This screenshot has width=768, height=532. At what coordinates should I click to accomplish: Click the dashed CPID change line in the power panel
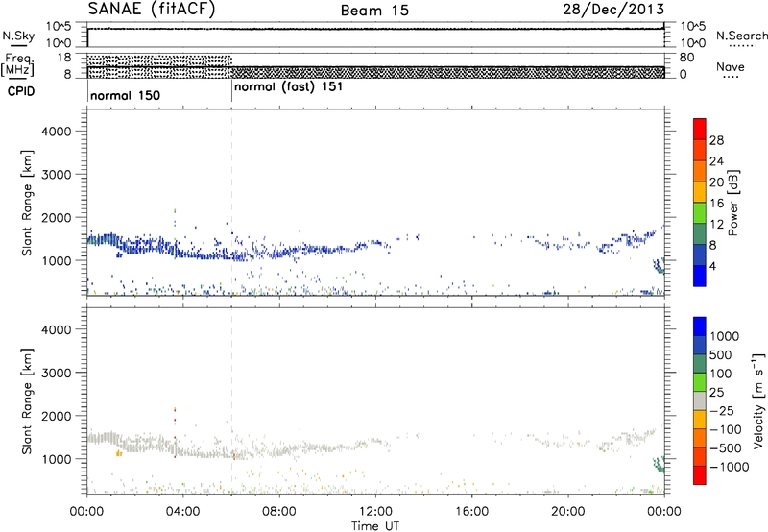[231, 203]
